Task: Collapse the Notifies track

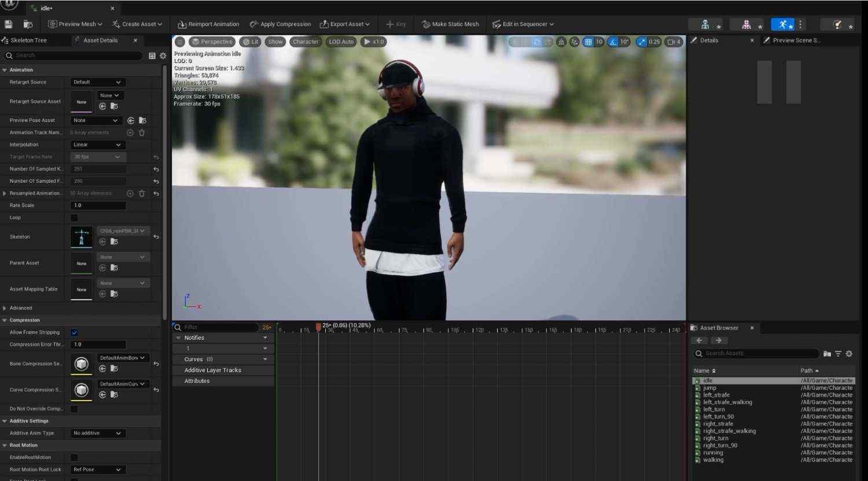Action: pos(179,338)
